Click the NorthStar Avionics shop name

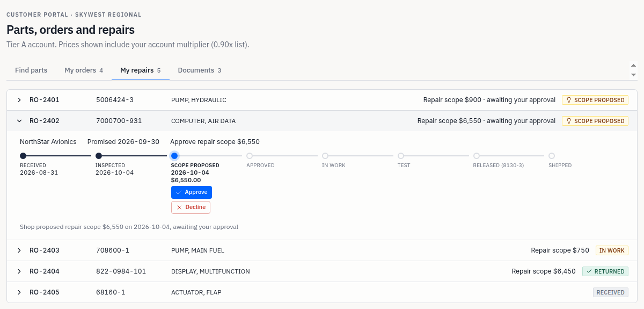tap(48, 142)
